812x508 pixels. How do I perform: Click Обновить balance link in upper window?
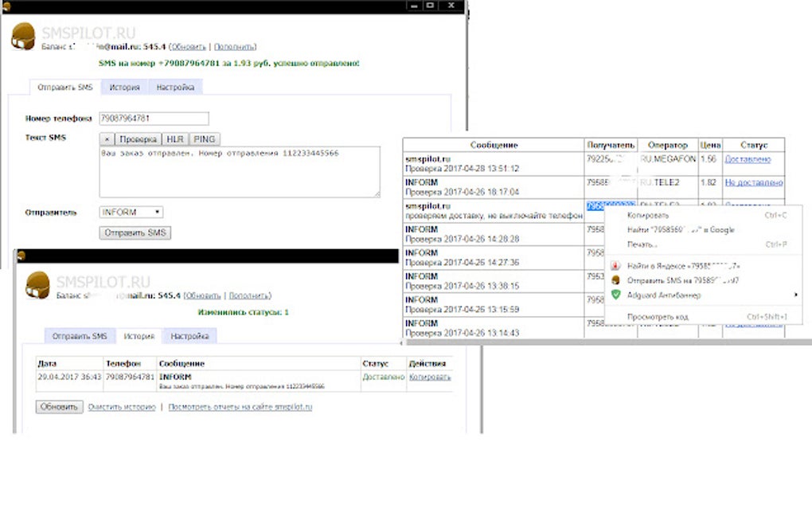pos(188,47)
